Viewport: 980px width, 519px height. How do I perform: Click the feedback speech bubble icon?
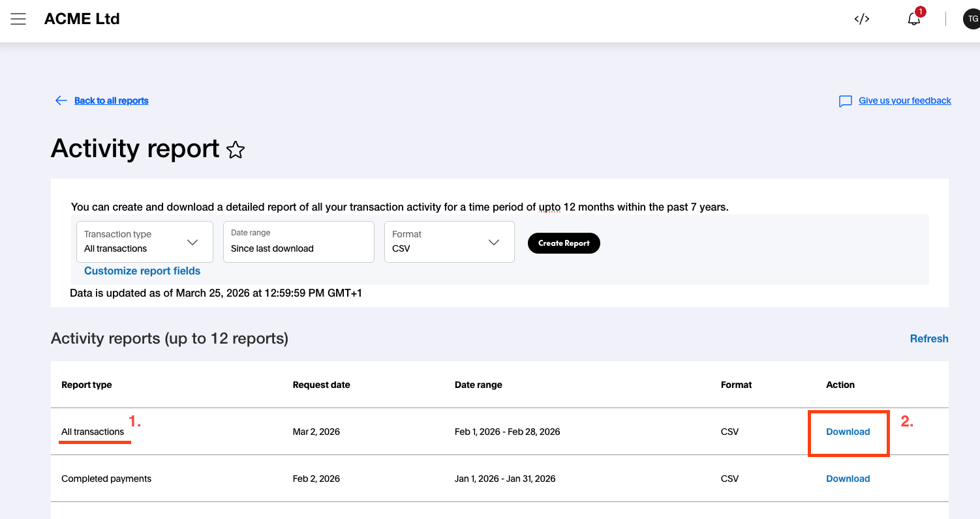pyautogui.click(x=845, y=100)
